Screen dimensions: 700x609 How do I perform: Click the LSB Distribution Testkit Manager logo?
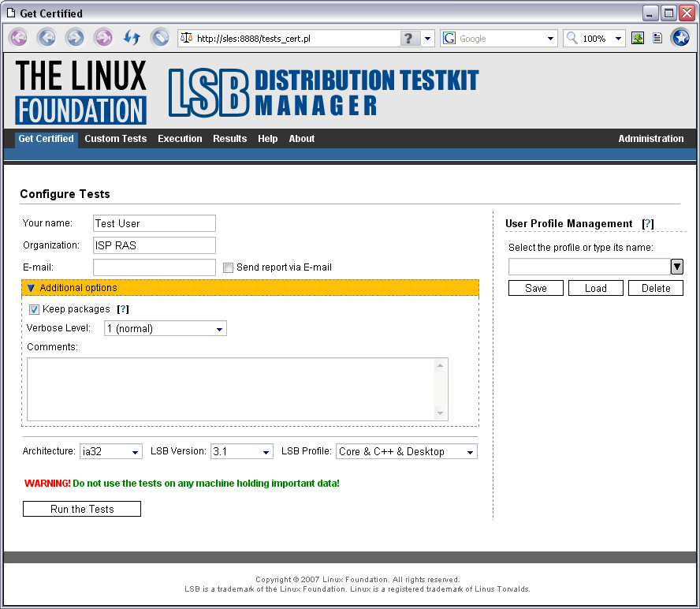coord(324,92)
